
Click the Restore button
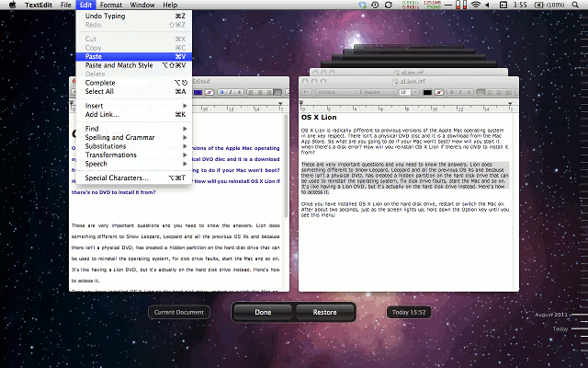pos(324,312)
